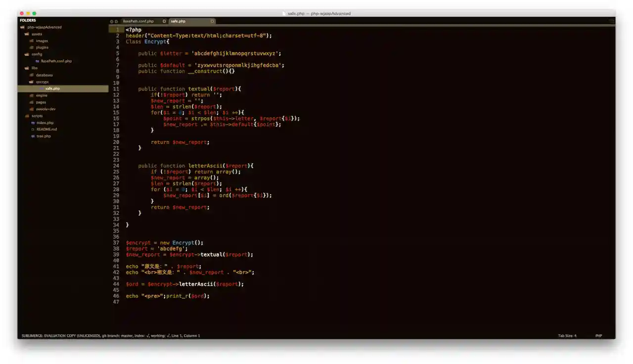Change the PHP syntax in status bar
633x364 pixels.
click(598, 336)
